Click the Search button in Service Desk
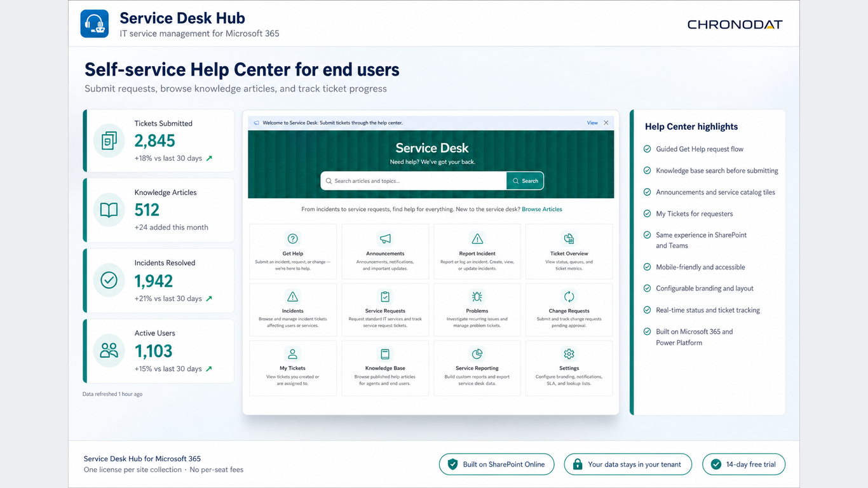The image size is (868, 488). (525, 181)
